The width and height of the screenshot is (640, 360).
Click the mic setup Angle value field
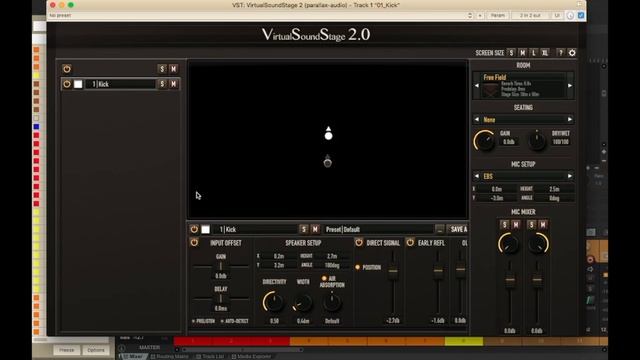(x=554, y=198)
